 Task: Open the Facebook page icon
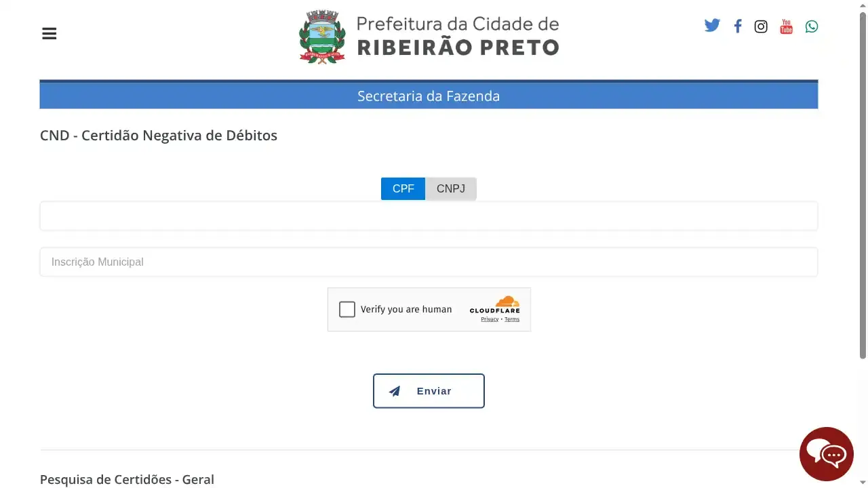[737, 26]
